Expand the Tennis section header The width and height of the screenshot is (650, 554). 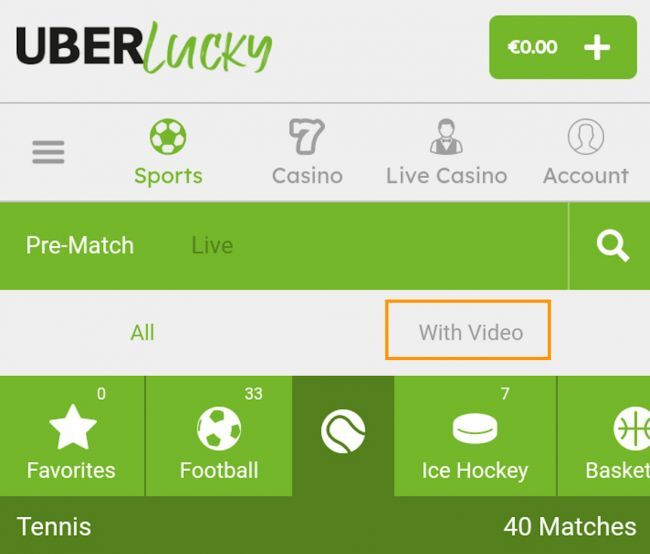[x=325, y=525]
